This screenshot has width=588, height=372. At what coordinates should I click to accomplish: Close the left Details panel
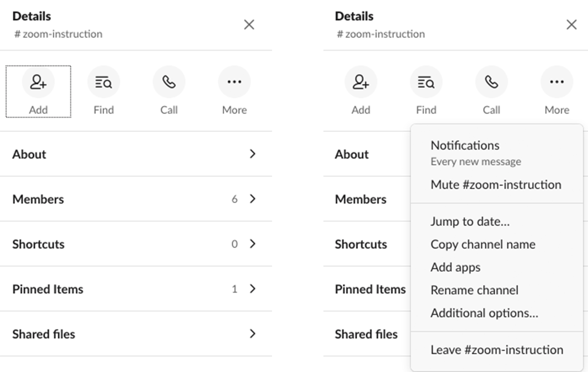(249, 25)
